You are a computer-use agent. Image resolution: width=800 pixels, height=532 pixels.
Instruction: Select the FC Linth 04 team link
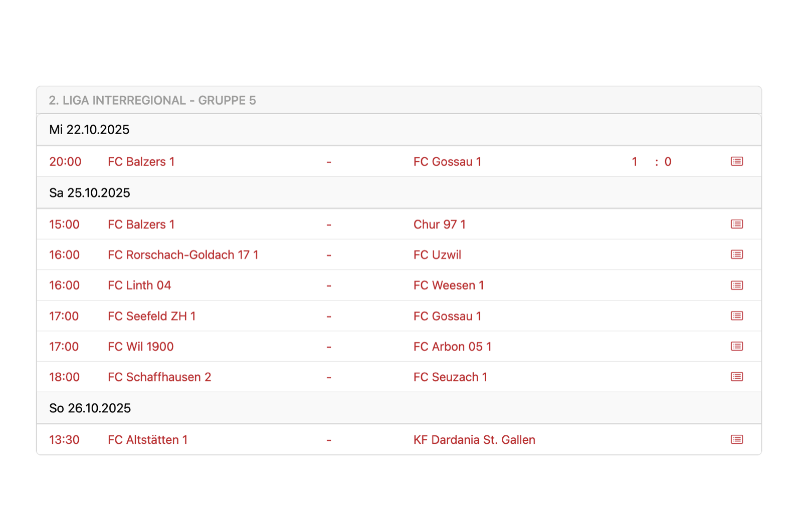click(x=139, y=286)
